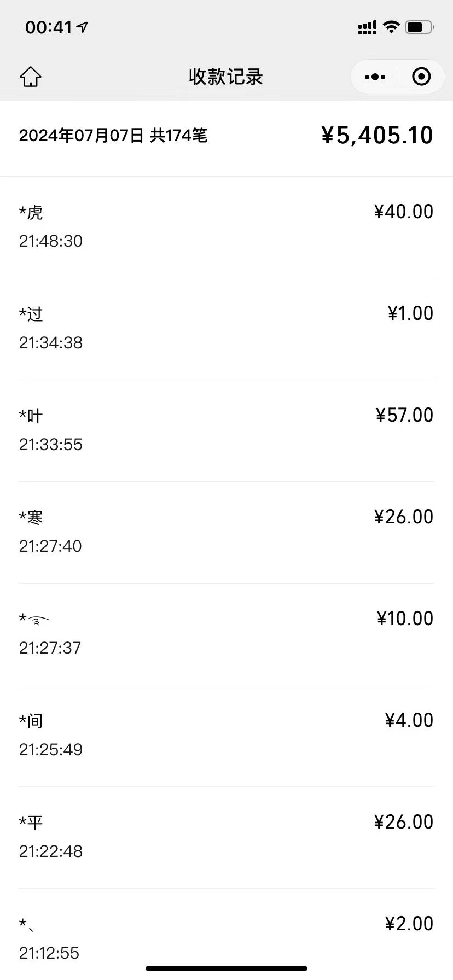This screenshot has width=453, height=980.
Task: Open the *间 ¥4.00 payment record
Action: point(226,735)
